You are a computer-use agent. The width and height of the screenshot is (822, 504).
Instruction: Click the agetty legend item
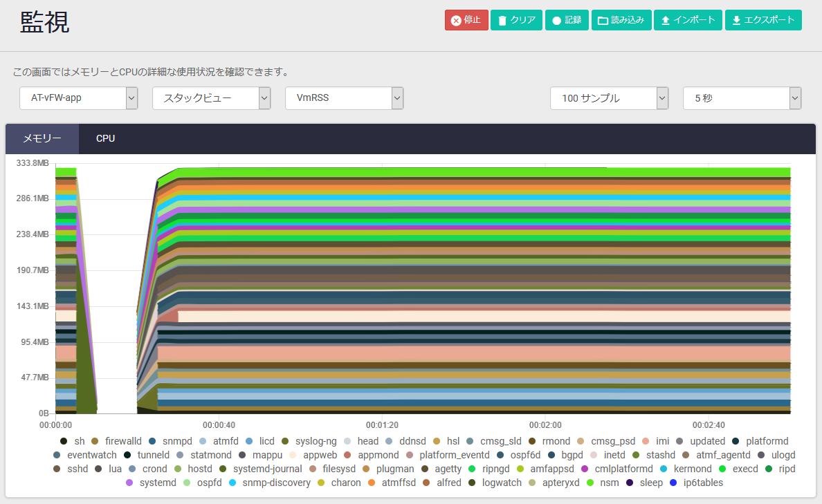click(441, 468)
